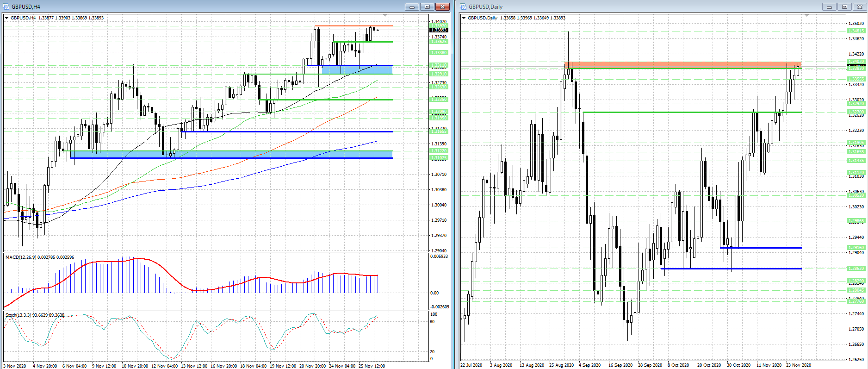Click the chart icon in GBPUSD,H4 title bar
This screenshot has height=369, width=868.
click(6, 6)
